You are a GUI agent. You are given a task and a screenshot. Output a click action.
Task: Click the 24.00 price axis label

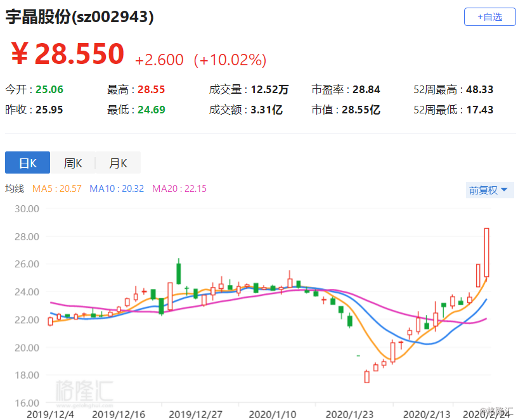(27, 292)
